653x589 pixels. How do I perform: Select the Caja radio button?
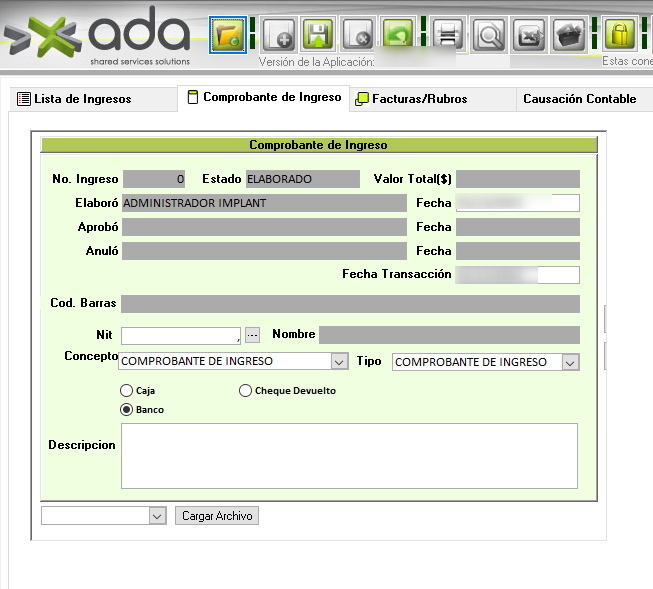point(126,391)
